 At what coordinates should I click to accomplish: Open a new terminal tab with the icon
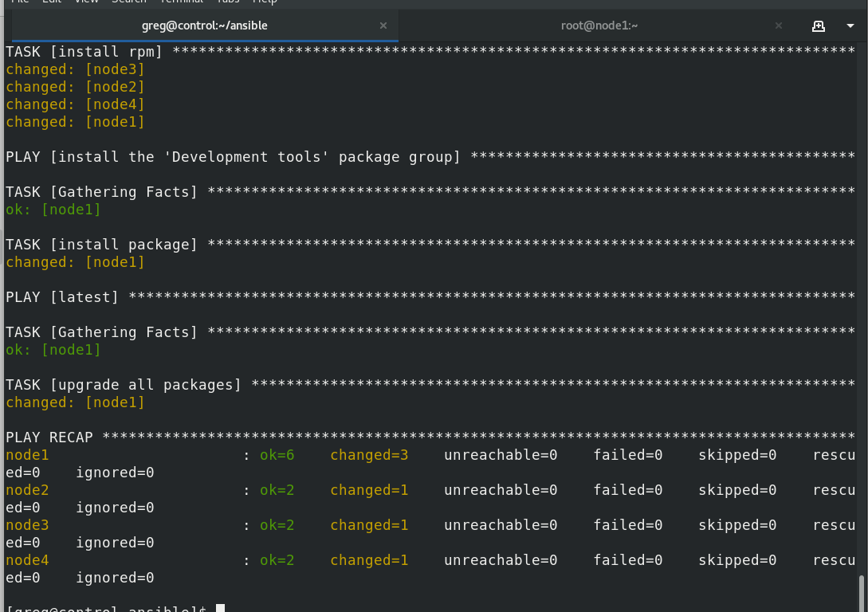pos(818,26)
